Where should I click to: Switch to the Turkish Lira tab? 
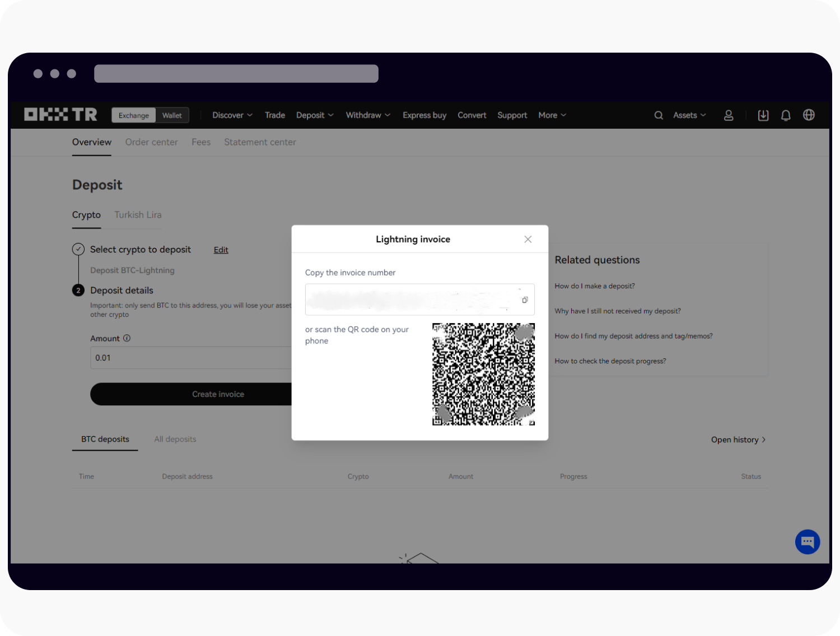(137, 214)
